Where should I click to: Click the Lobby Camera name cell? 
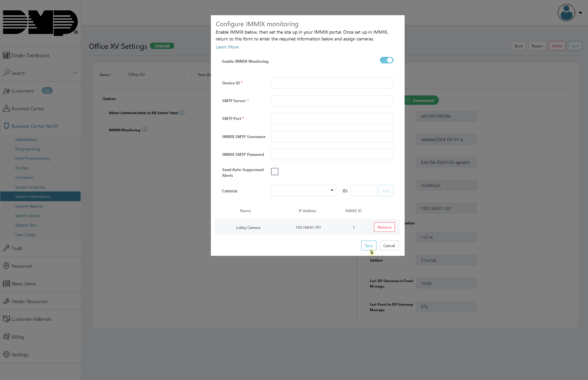click(x=248, y=227)
